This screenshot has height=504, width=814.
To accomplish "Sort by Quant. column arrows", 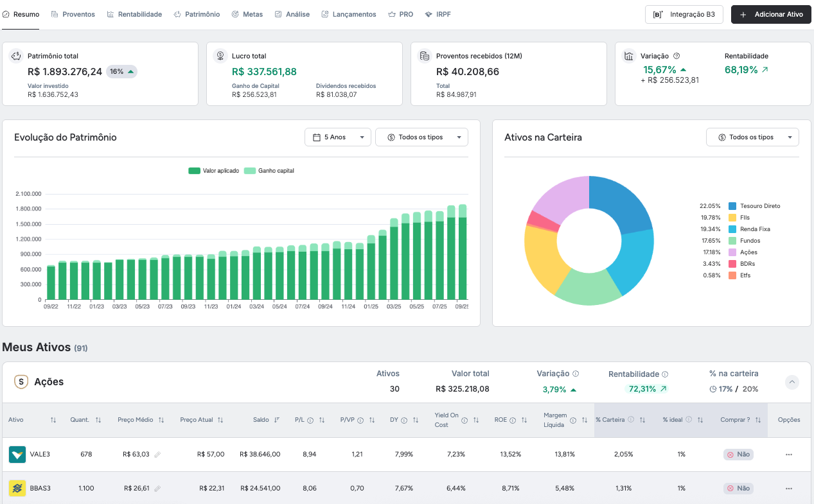I will [x=98, y=420].
